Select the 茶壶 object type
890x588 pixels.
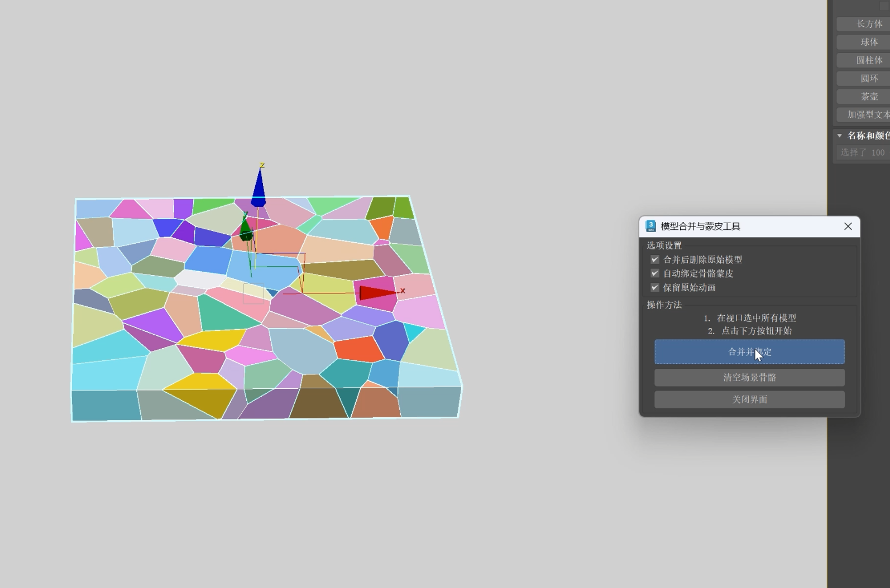(863, 97)
